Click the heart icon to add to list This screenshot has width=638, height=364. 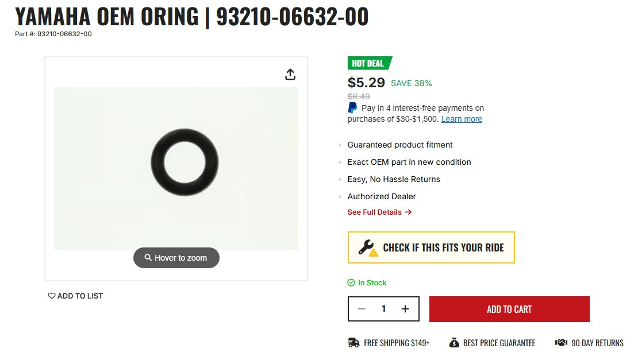[52, 296]
